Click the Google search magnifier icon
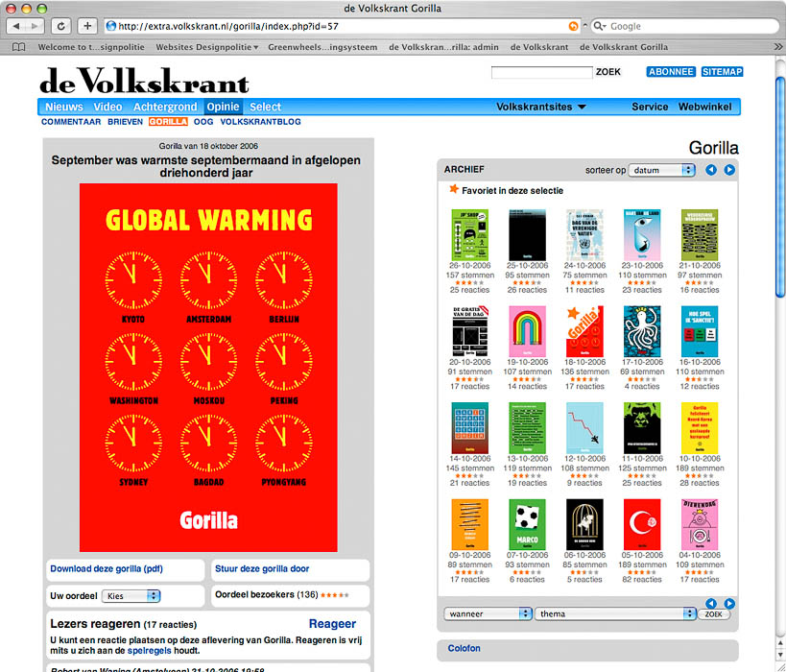 599,26
